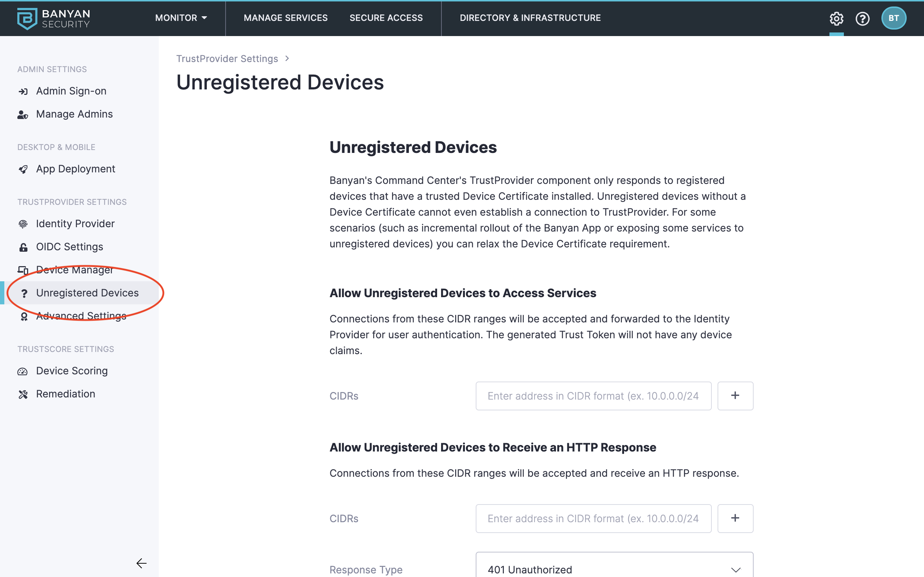The height and width of the screenshot is (577, 924).
Task: Collapse sidebar with the left arrow
Action: click(141, 563)
